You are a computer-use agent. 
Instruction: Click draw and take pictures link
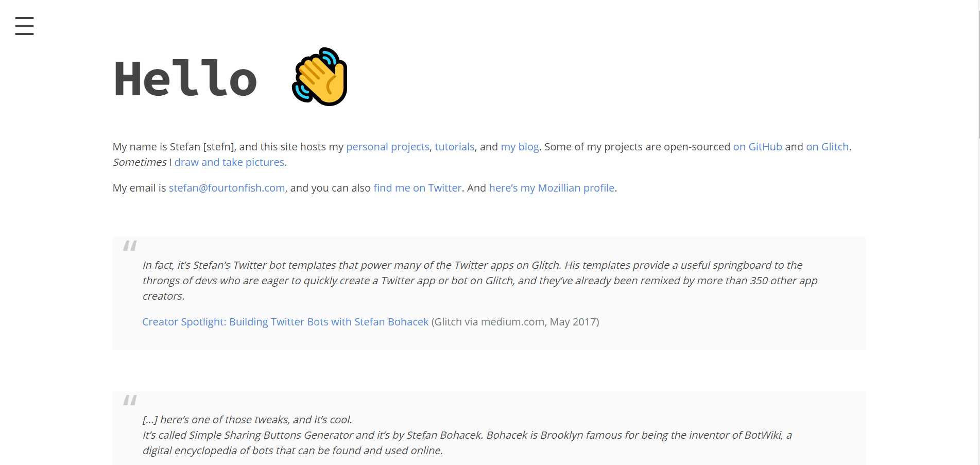point(229,162)
